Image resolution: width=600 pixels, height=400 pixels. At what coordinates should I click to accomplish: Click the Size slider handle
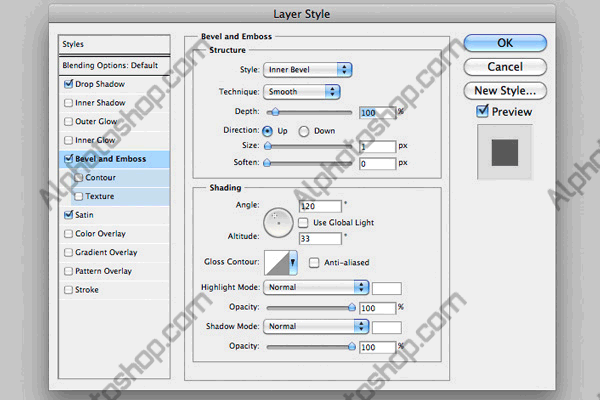coord(268,145)
